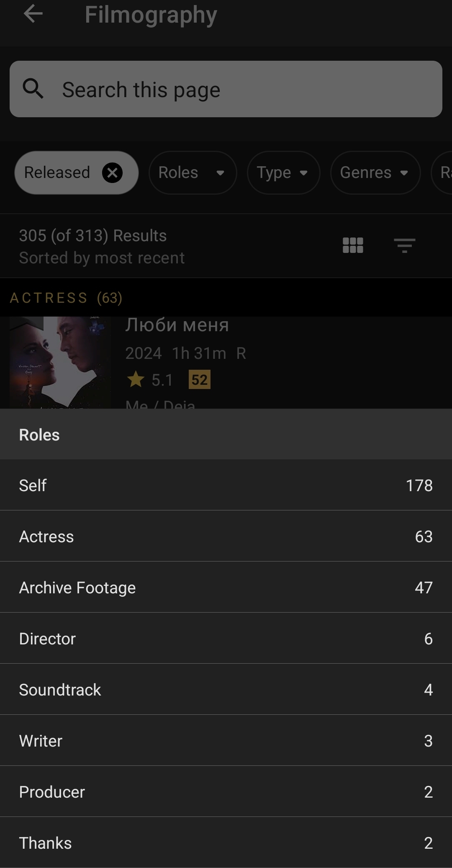Select Producer in the roles list
This screenshot has width=452, height=868.
click(226, 792)
